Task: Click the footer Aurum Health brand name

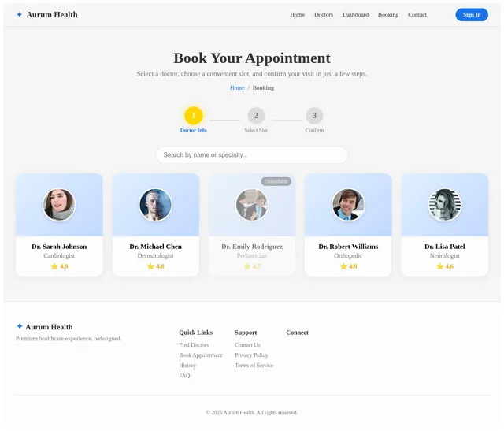Action: pos(49,327)
